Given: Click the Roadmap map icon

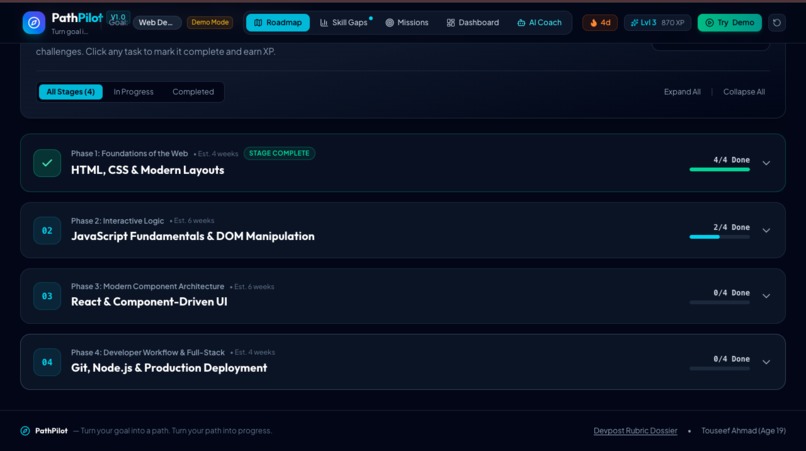Looking at the screenshot, I should (258, 23).
